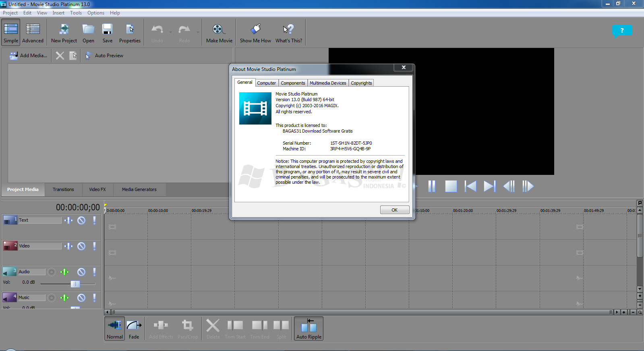Step to next frame
Screen dimensions: 644x351
(528, 186)
